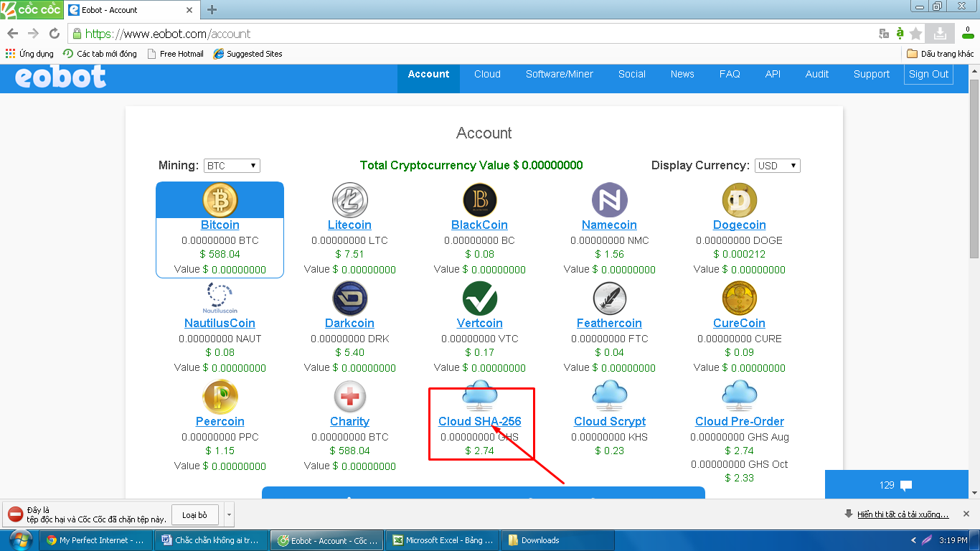Click the Dogecoin logo icon

tap(739, 200)
